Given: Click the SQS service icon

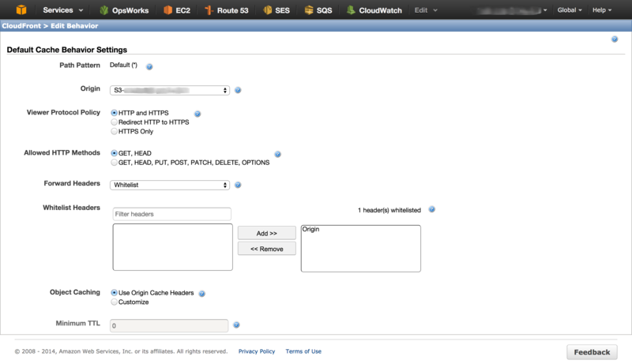Looking at the screenshot, I should [x=309, y=10].
